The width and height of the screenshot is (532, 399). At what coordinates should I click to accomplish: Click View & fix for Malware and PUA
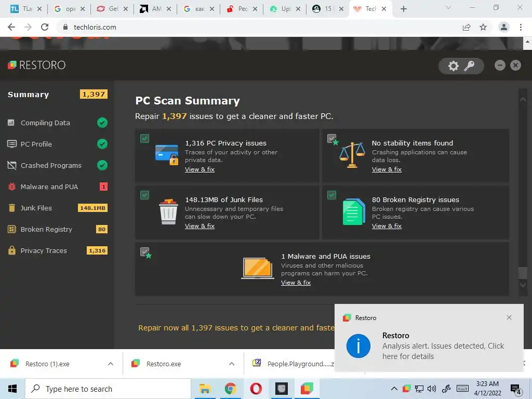[x=296, y=283]
